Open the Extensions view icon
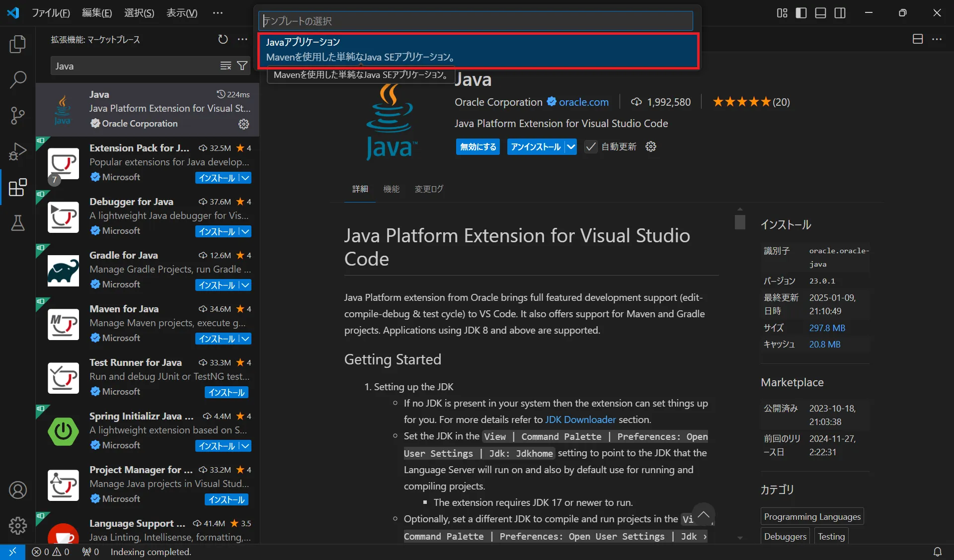Image resolution: width=954 pixels, height=560 pixels. click(18, 187)
